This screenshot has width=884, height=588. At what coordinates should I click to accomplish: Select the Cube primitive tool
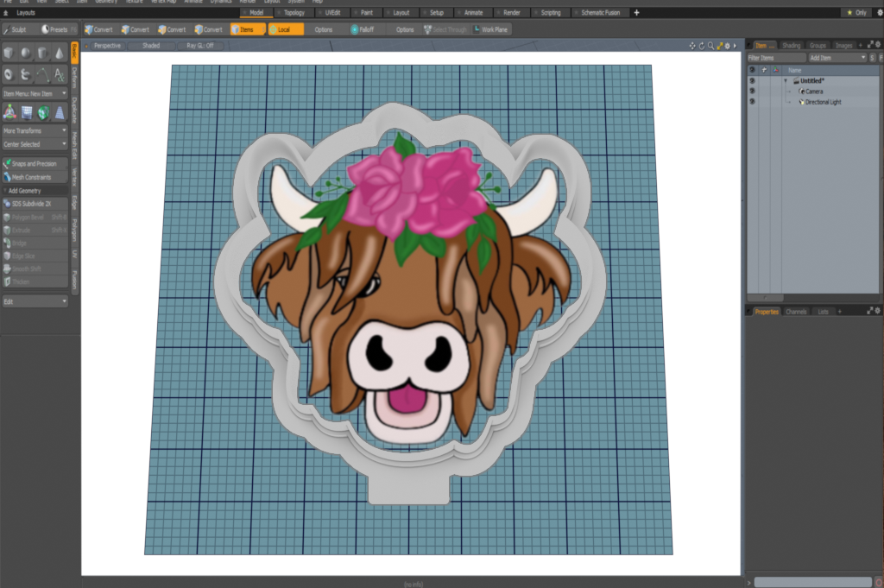[x=9, y=54]
